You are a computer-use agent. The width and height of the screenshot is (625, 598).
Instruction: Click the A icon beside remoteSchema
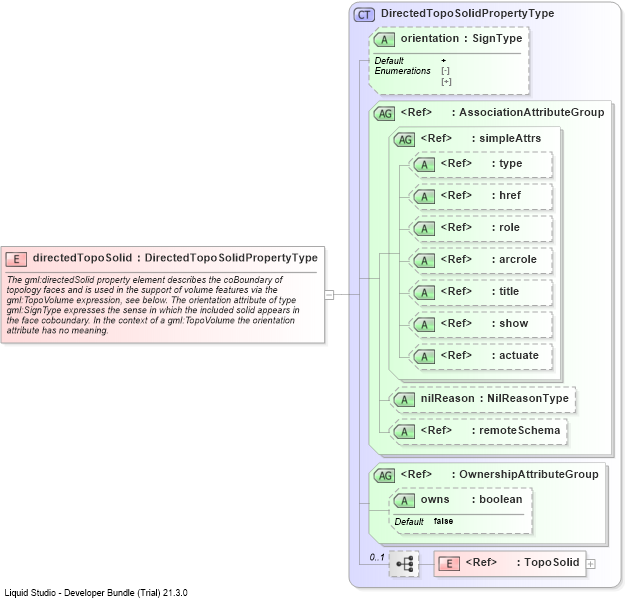[404, 431]
